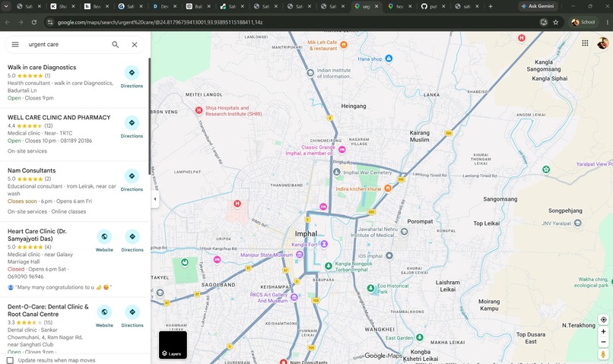Click the Imphal War Cemetery marker
The image size is (613, 364).
point(337,172)
